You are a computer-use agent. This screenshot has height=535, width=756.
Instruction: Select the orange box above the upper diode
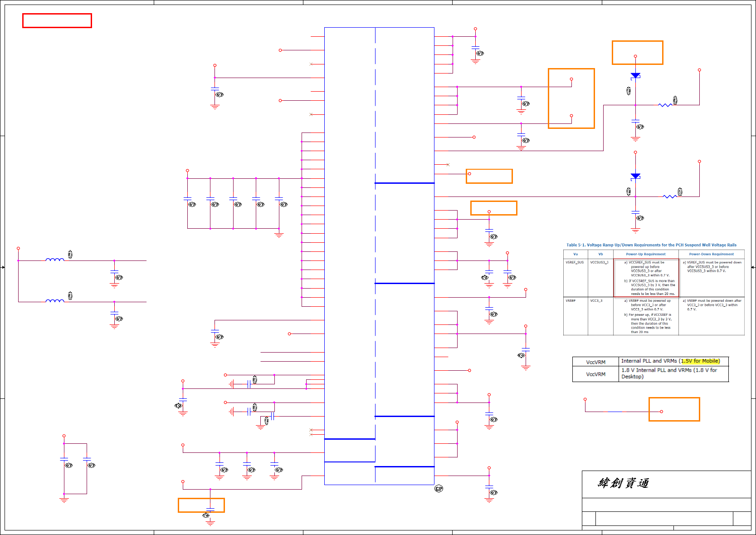tap(638, 53)
